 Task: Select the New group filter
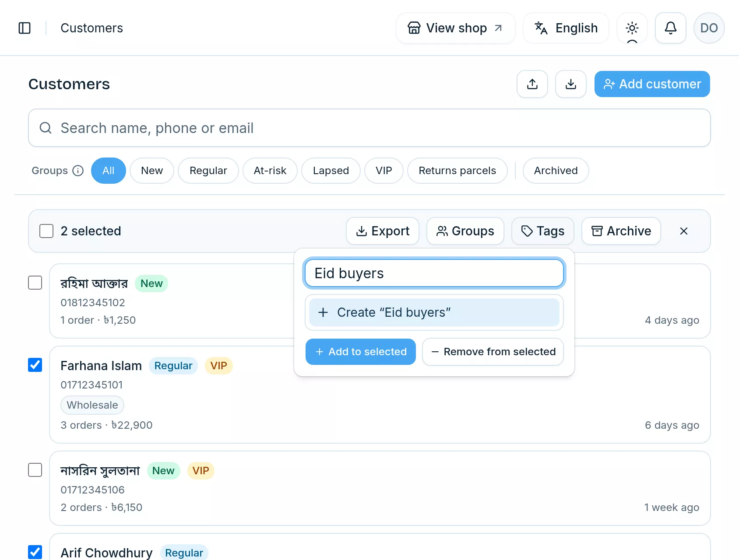tap(151, 171)
